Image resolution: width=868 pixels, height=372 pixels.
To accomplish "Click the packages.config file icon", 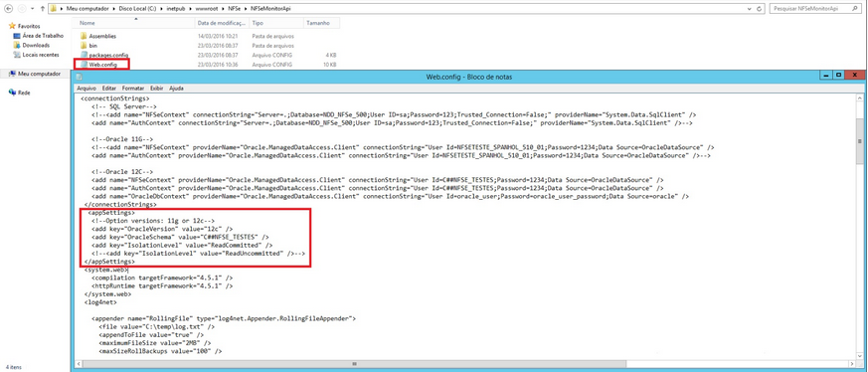I will point(85,56).
